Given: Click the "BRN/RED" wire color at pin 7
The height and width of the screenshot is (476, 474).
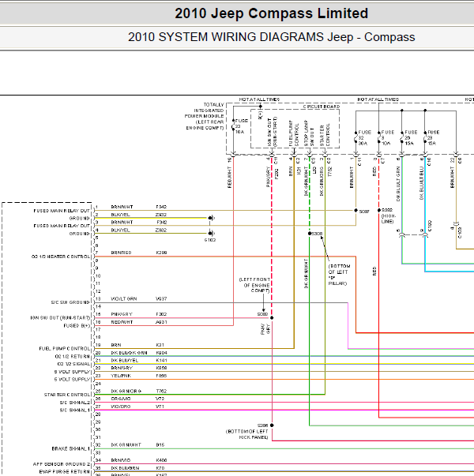Looking at the screenshot, I should pos(121,253).
